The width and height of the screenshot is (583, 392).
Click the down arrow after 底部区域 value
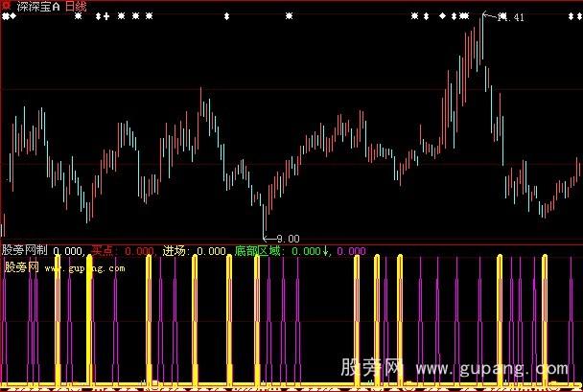pyautogui.click(x=325, y=251)
